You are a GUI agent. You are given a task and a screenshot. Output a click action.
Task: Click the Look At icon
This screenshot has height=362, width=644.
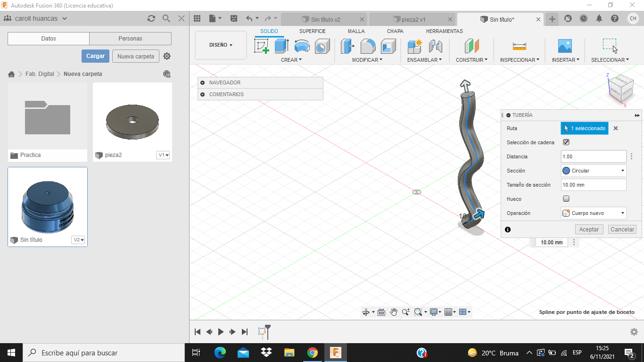pos(381,312)
